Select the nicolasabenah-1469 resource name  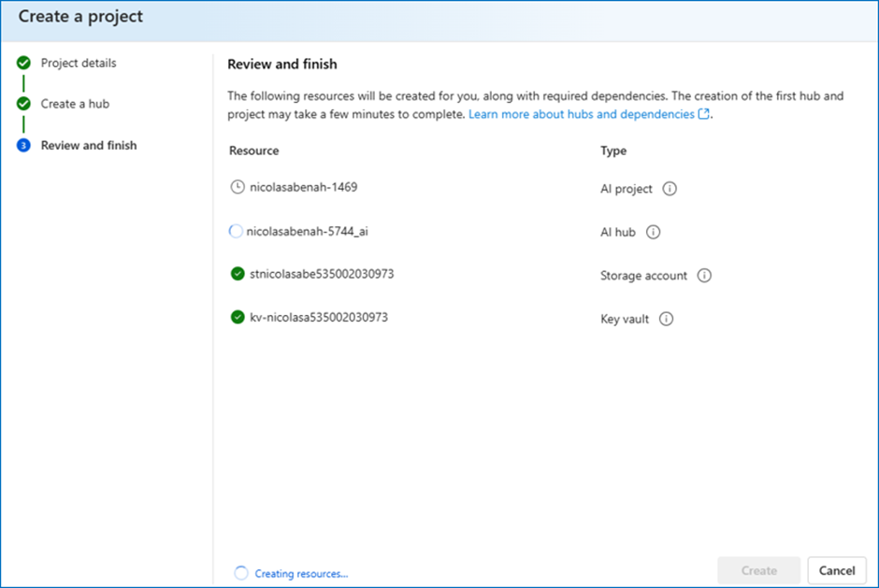click(x=304, y=187)
